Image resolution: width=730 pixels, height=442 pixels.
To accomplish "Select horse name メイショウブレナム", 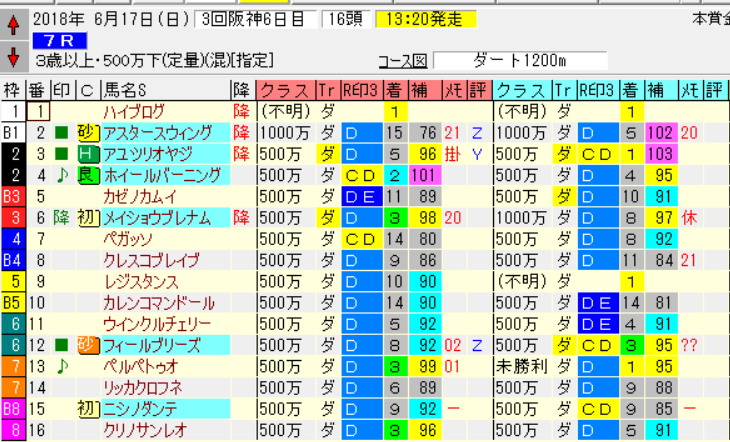I will 157,218.
